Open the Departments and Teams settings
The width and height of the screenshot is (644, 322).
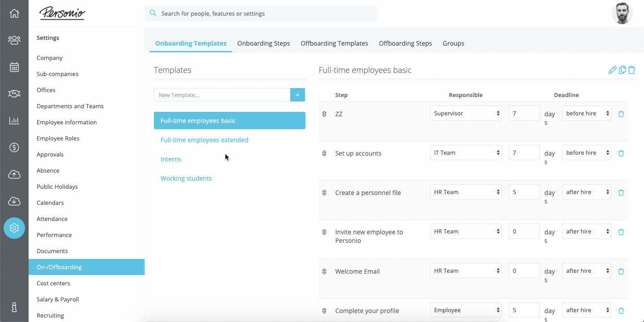pyautogui.click(x=87, y=106)
